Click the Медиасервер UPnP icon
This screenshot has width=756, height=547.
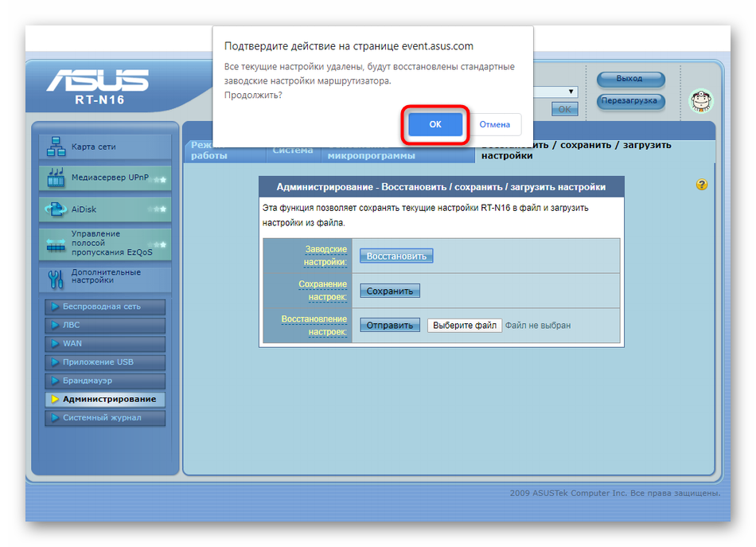pos(56,178)
